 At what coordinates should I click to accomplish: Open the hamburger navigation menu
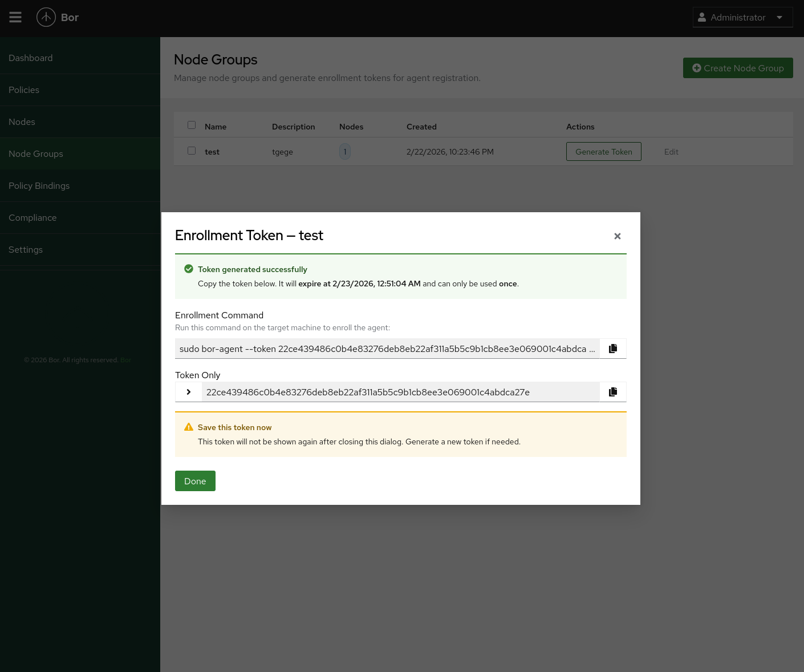coord(15,17)
